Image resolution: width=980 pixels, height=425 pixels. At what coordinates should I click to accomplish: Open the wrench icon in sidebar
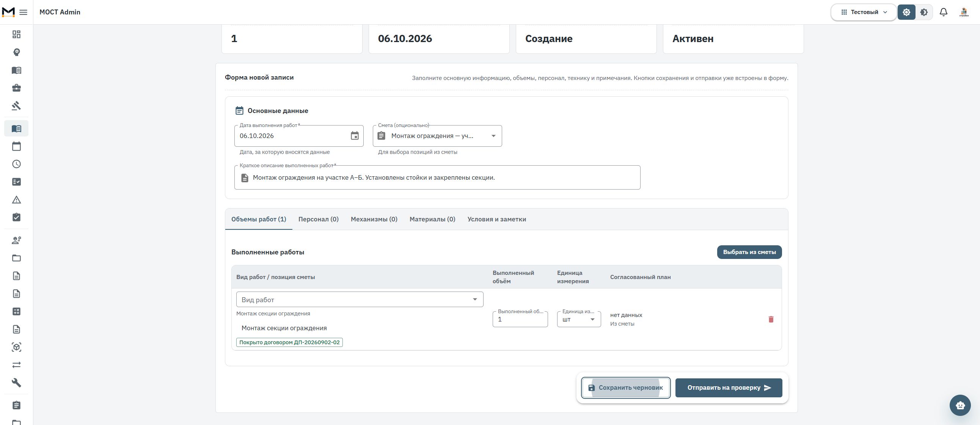point(16,383)
